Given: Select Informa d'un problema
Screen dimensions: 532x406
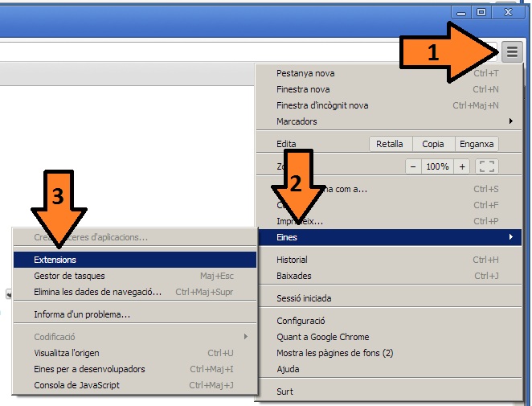Looking at the screenshot, I should [135, 314].
